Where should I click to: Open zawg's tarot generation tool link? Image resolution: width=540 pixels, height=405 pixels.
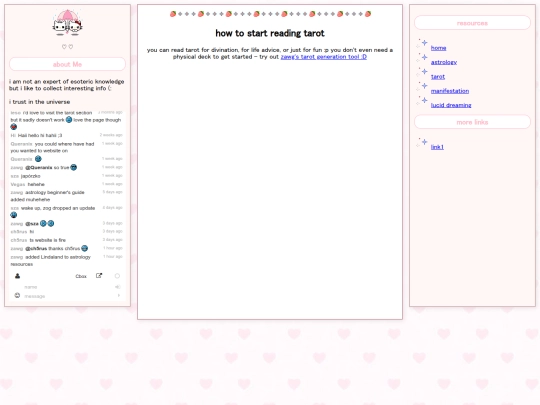point(324,57)
